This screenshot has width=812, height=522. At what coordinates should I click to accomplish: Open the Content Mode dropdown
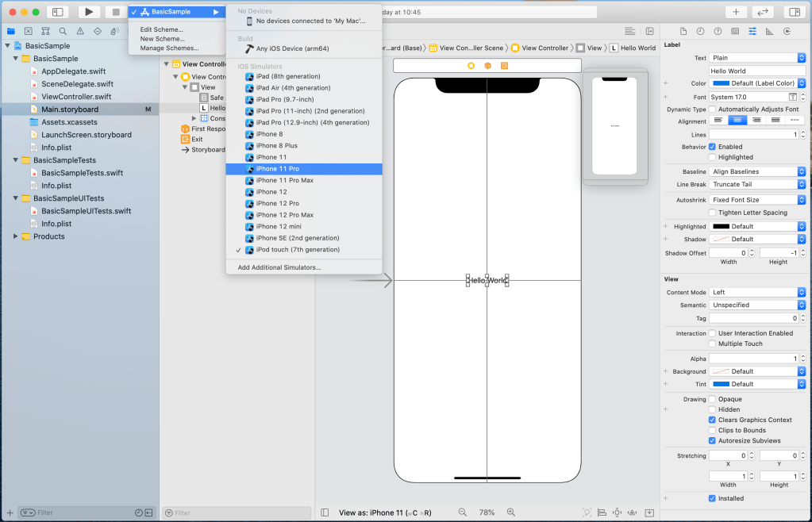pos(757,292)
